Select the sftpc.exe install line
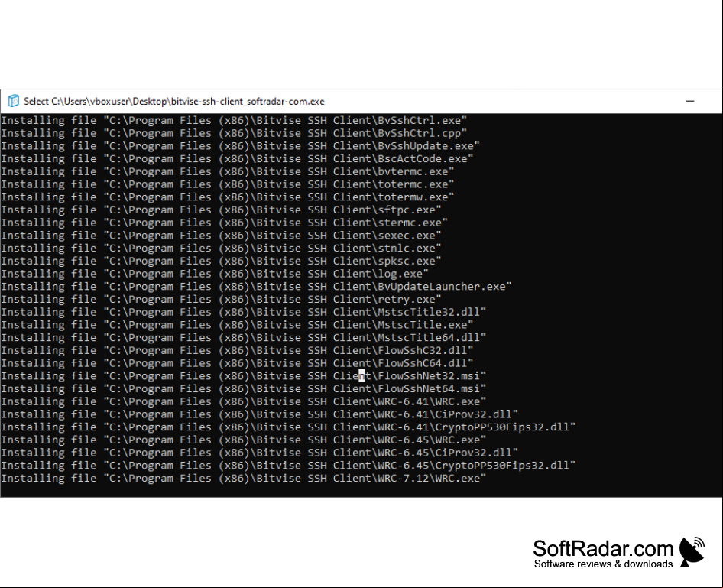This screenshot has height=588, width=723. pyautogui.click(x=221, y=210)
